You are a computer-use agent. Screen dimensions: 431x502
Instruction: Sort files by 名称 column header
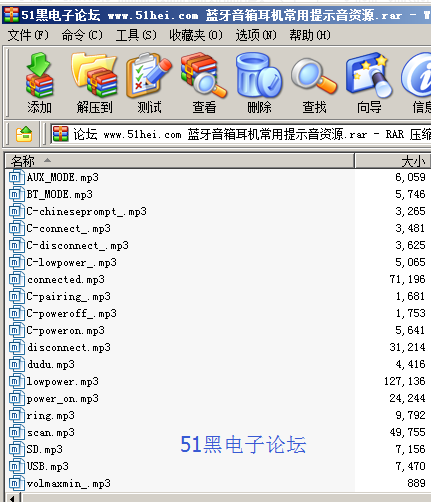tap(180, 161)
